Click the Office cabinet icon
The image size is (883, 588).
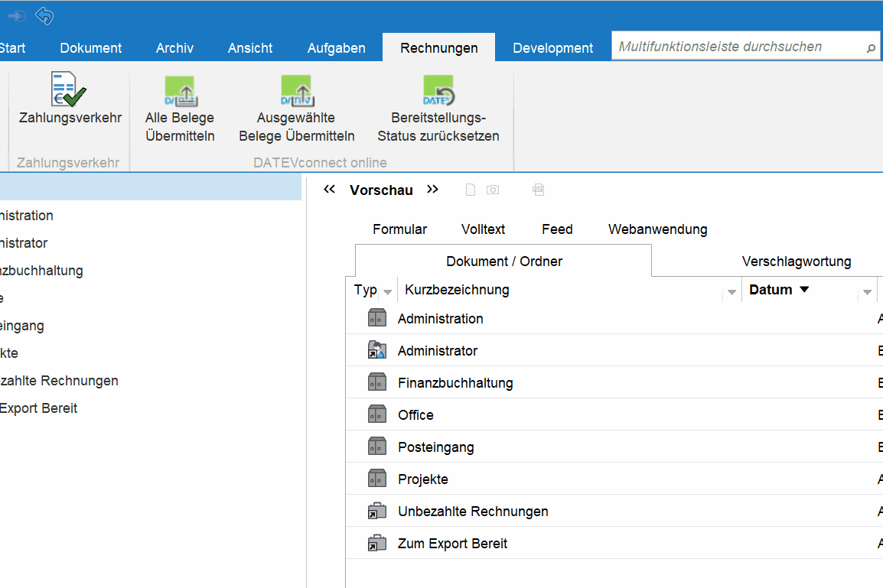[377, 414]
